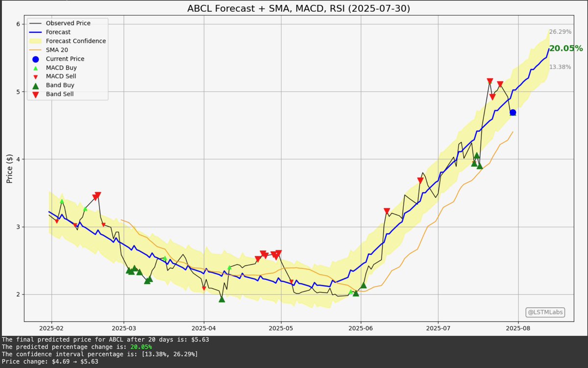Click the x-axis date label 2025-08

(518, 328)
